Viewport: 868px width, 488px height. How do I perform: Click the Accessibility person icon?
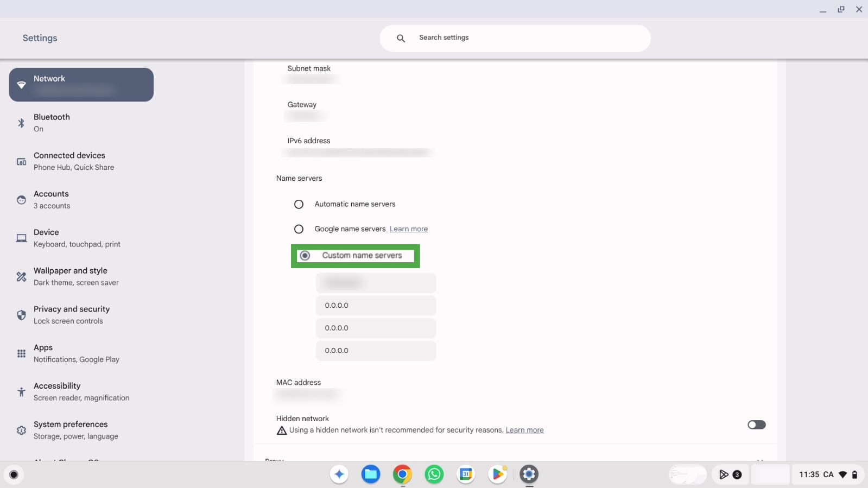click(x=21, y=392)
